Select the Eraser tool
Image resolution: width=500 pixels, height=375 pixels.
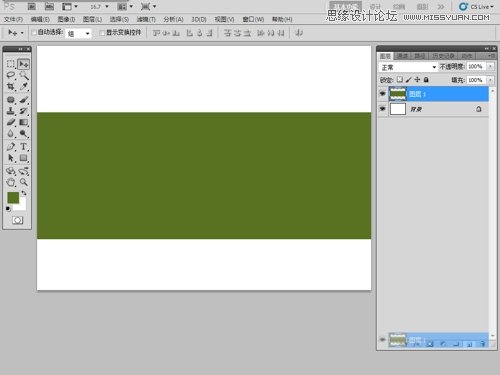point(11,122)
